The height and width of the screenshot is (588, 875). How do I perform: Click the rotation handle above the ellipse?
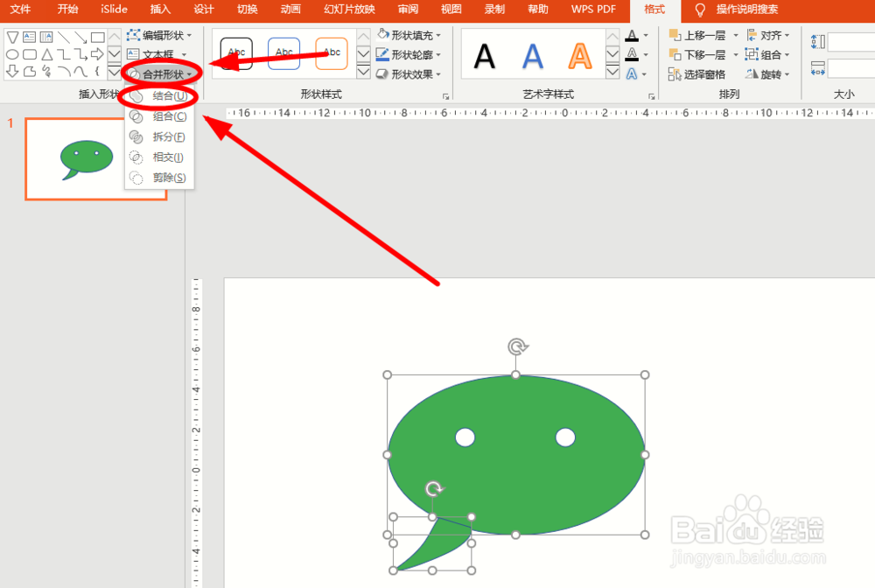point(517,346)
